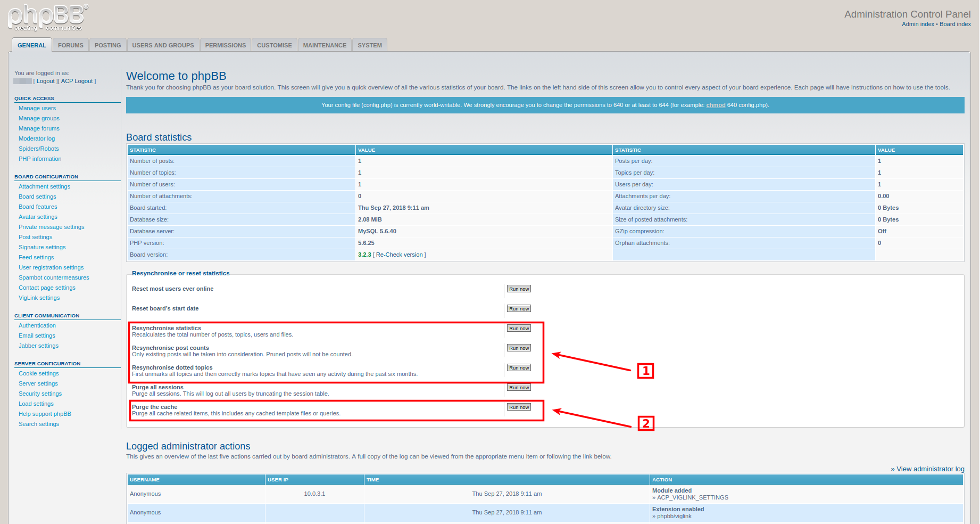980x524 pixels.
Task: Open Cookie settings
Action: (x=39, y=373)
